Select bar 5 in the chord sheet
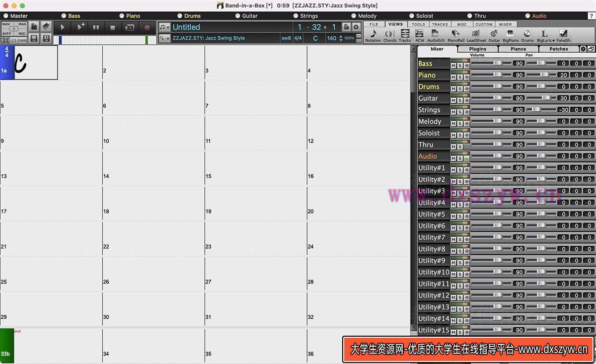This screenshot has width=596, height=364. [51, 98]
